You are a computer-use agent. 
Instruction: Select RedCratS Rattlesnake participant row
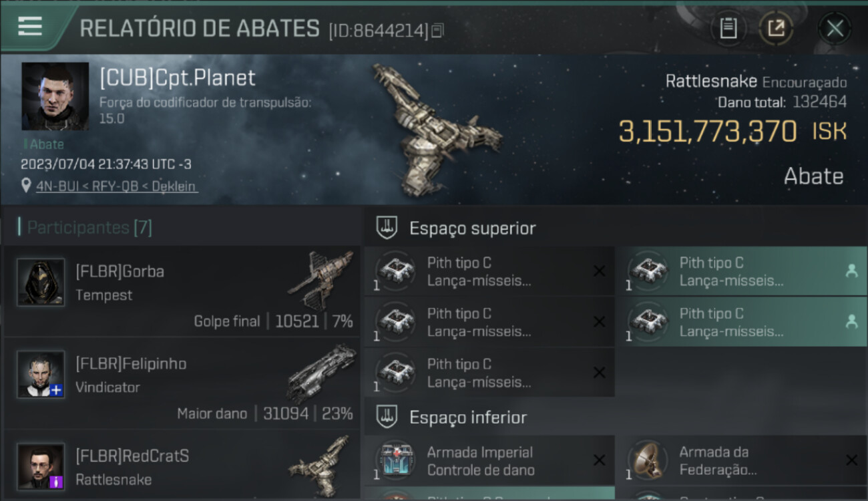[182, 465]
